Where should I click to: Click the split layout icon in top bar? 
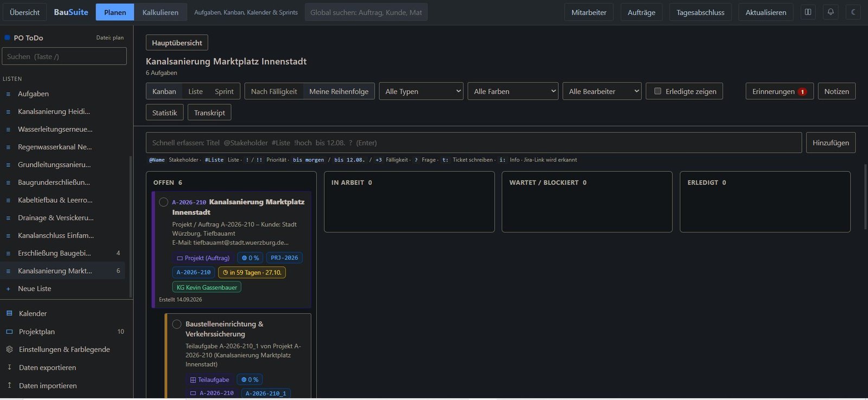(x=808, y=12)
